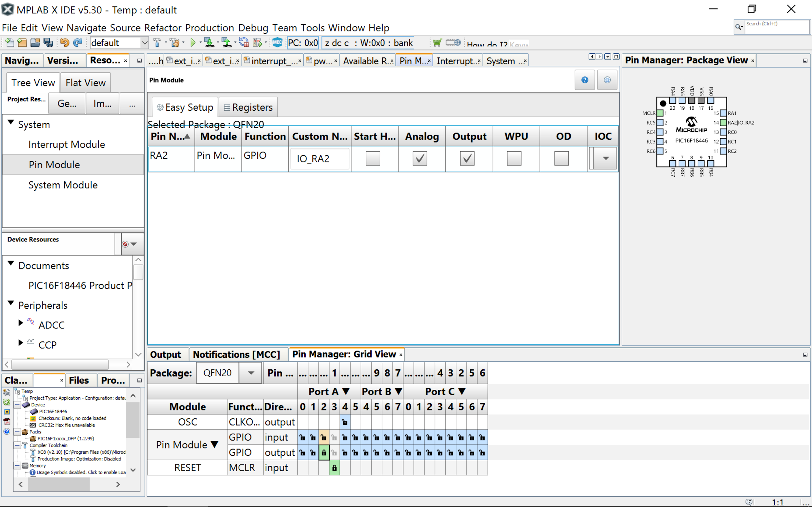Toggle OSC CLKOUT lock on Port A pin 4

(x=345, y=423)
